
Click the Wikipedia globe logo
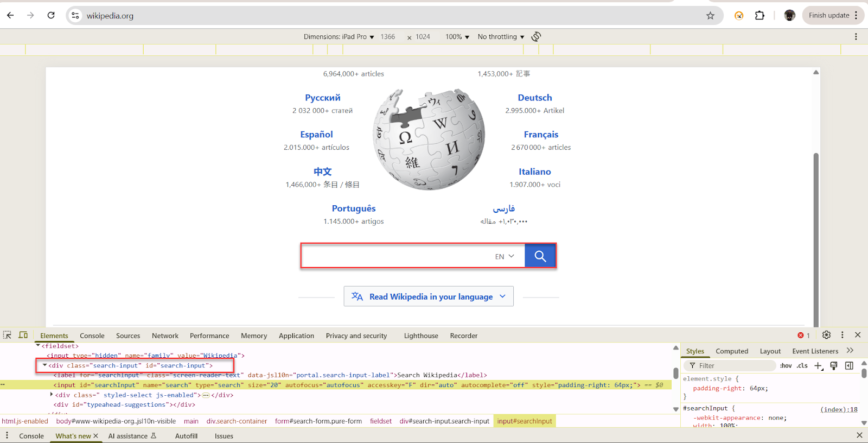coord(429,139)
